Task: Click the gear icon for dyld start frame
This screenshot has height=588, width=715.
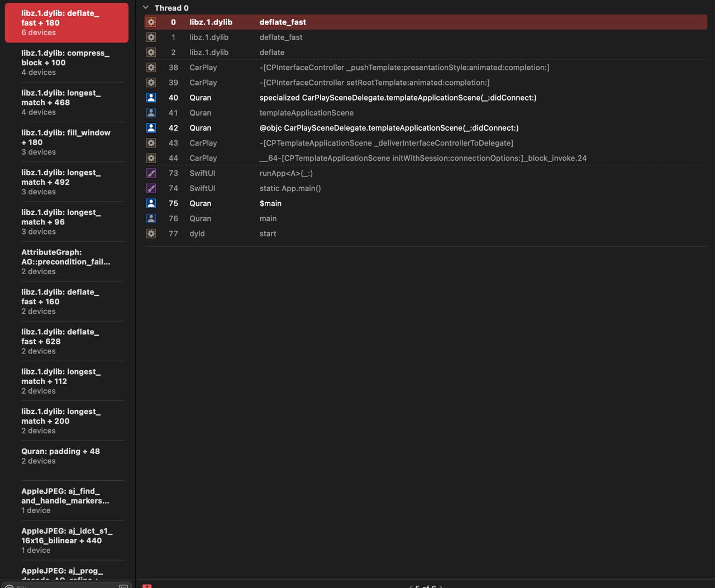Action: 151,233
